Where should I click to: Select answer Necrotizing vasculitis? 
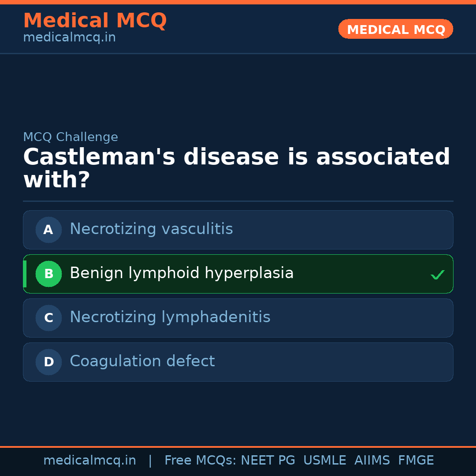151,229
